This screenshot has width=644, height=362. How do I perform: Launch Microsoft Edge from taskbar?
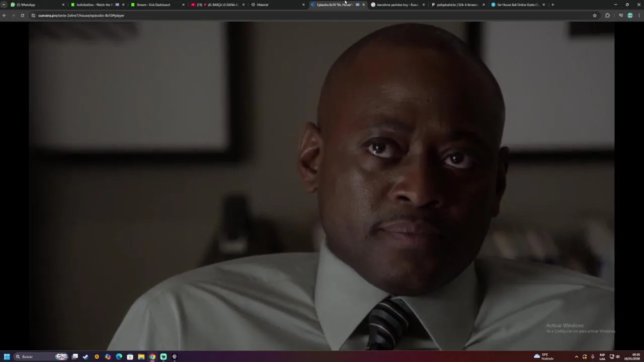119,356
